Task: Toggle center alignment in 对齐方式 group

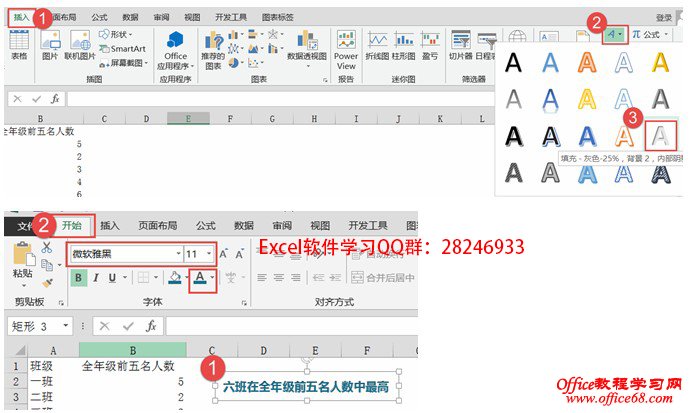Action: coord(279,278)
